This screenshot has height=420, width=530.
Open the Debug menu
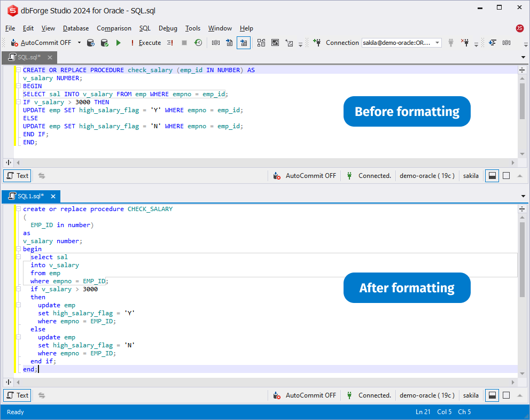click(168, 28)
